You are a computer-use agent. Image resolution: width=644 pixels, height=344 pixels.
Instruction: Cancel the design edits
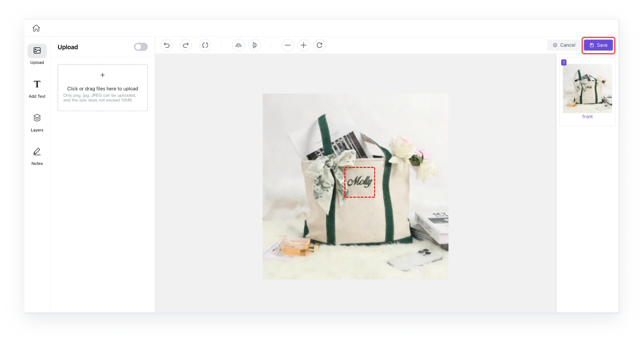click(x=564, y=45)
